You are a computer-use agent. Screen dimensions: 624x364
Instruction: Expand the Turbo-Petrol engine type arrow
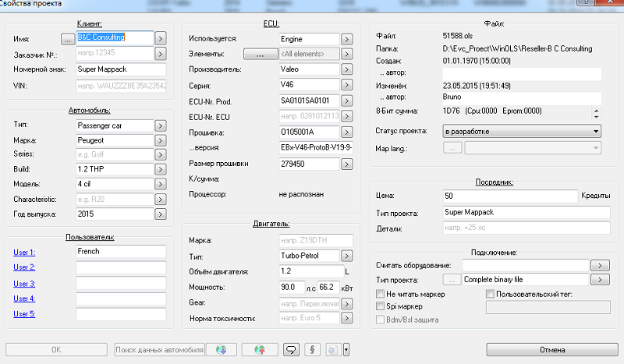[346, 256]
